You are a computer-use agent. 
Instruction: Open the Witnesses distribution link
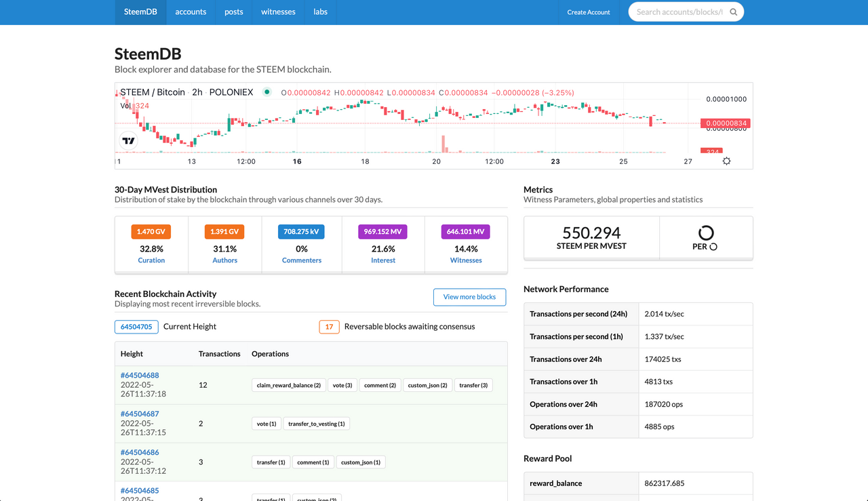(466, 260)
